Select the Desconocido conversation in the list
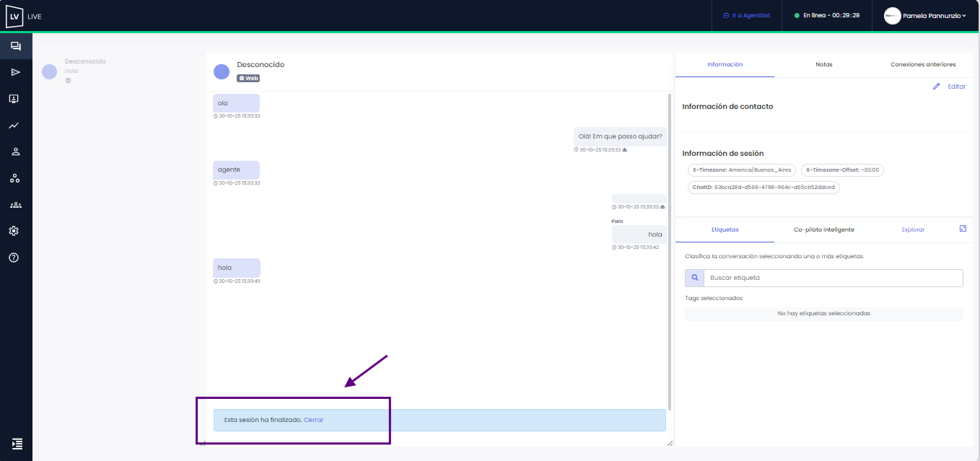This screenshot has height=461, width=980. 119,71
